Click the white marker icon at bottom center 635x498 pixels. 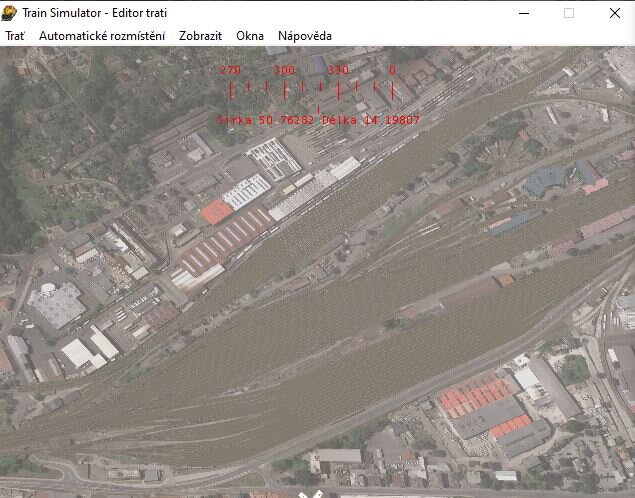click(x=311, y=494)
